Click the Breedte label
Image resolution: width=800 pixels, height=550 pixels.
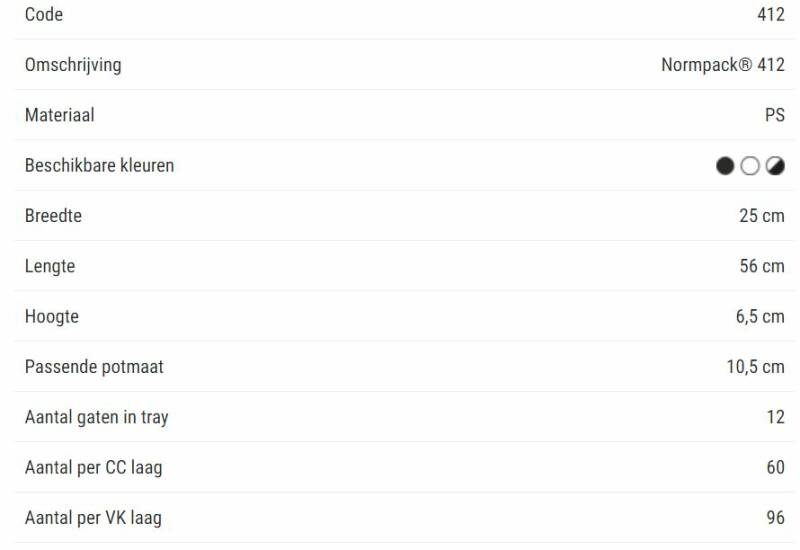53,216
